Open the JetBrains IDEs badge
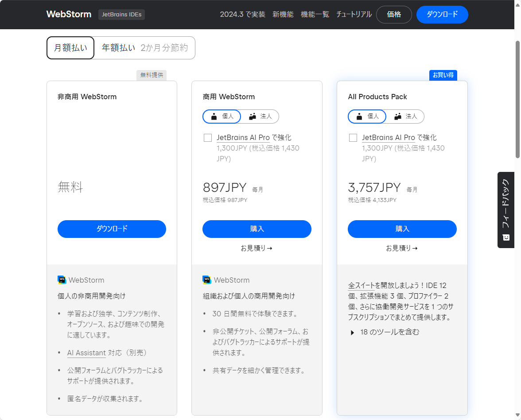This screenshot has width=521, height=420. coord(121,15)
